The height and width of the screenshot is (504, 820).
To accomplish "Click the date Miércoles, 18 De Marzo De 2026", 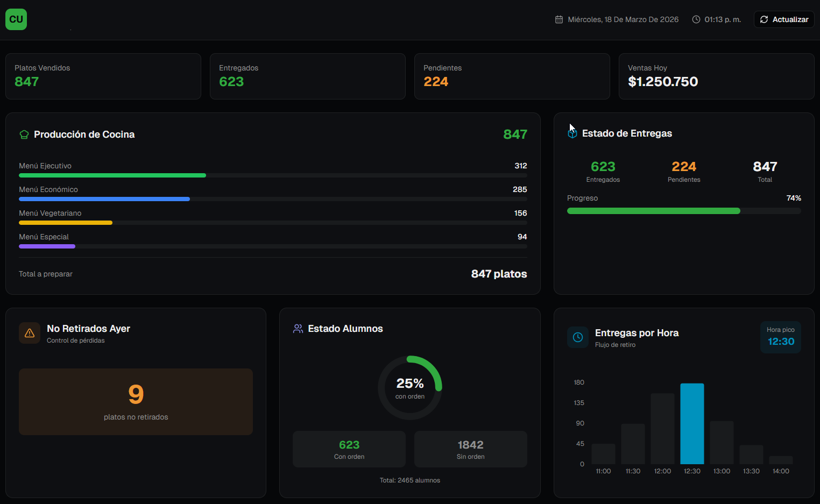I will 623,19.
